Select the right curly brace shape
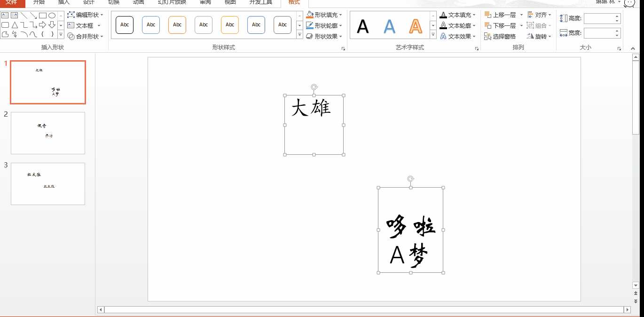Screen dimensions: 644x317 click(x=53, y=34)
